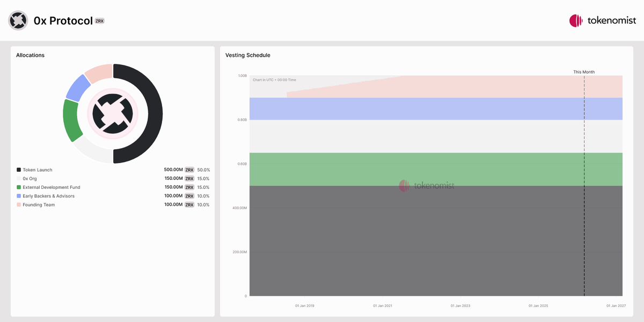Click the ZRX badge in the Founding Team row
644x322 pixels.
coord(189,205)
